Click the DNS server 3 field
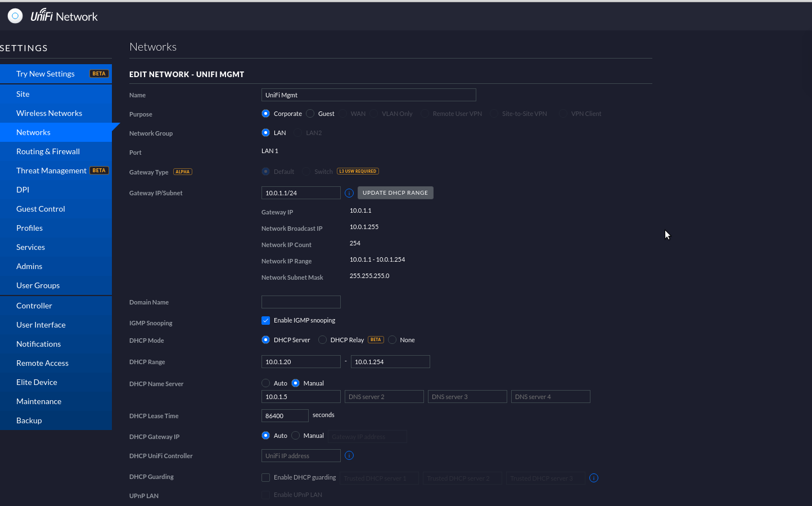The image size is (812, 506). click(467, 397)
